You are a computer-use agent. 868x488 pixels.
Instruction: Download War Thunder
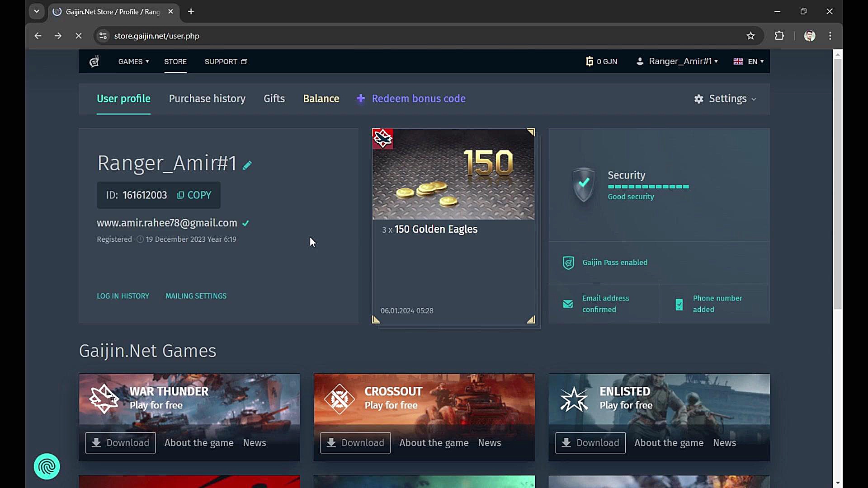click(x=121, y=443)
